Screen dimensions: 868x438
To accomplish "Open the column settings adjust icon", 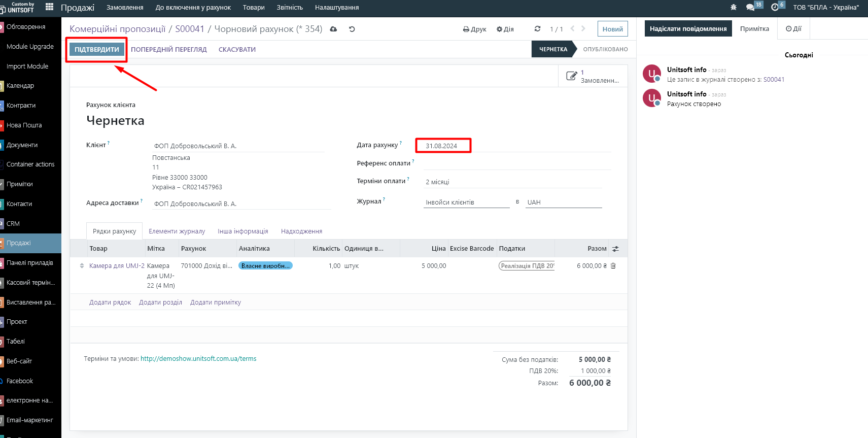I will (x=615, y=249).
